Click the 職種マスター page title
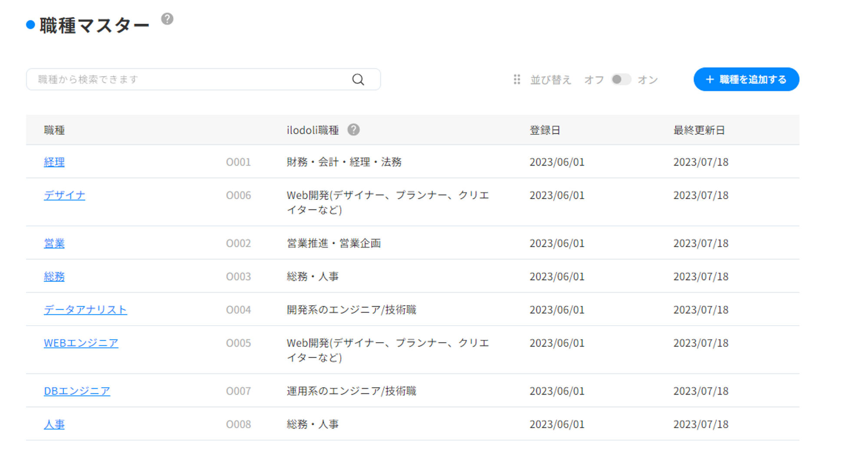The image size is (868, 461). [94, 25]
